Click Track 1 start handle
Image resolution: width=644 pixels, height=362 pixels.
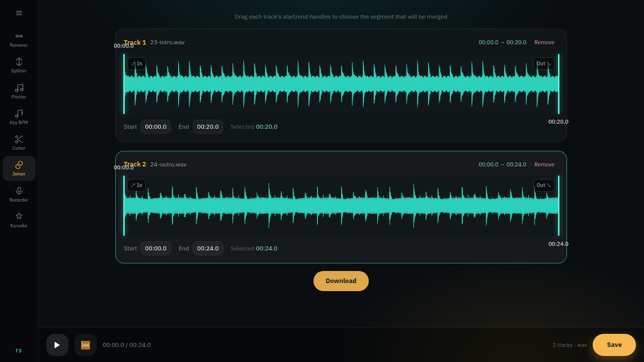pyautogui.click(x=124, y=84)
